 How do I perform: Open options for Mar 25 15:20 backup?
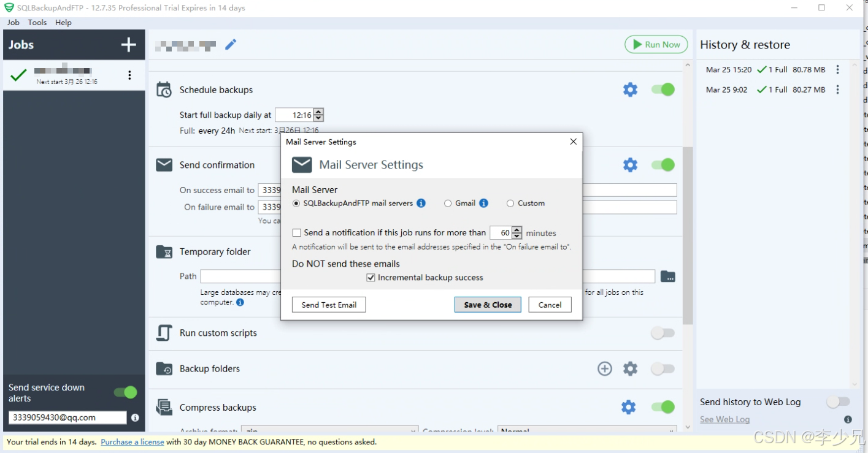838,70
